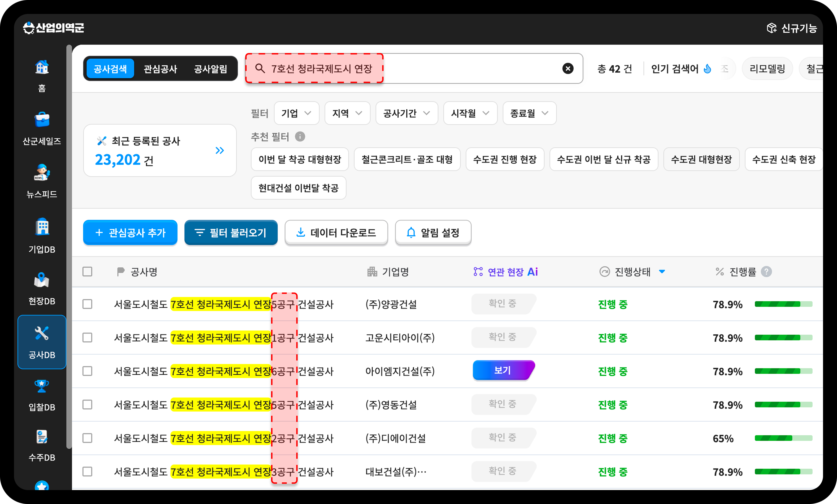The height and width of the screenshot is (504, 837).
Task: Click the 추천 필터 info icon
Action: (300, 136)
